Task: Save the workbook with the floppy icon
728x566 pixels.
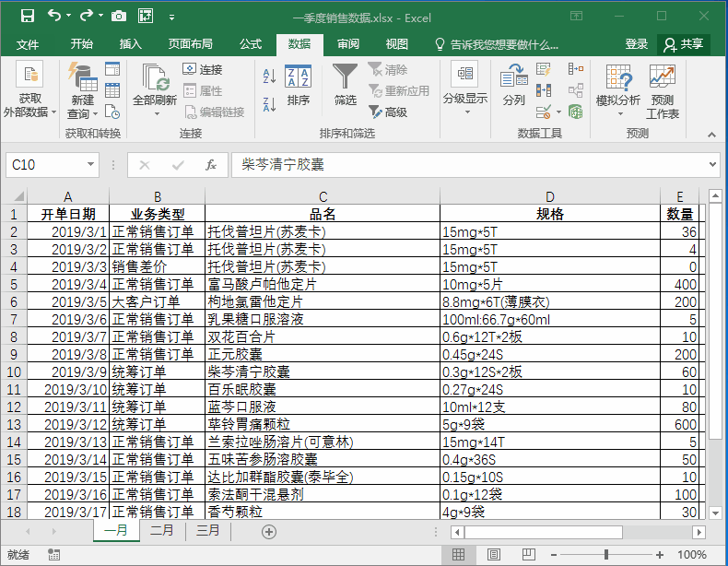Action: 28,17
